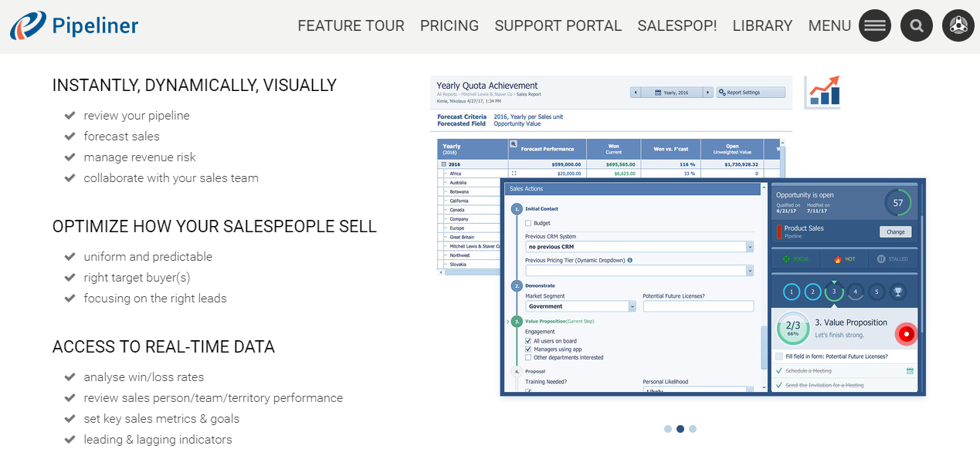Select the first carousel dot

[x=668, y=429]
